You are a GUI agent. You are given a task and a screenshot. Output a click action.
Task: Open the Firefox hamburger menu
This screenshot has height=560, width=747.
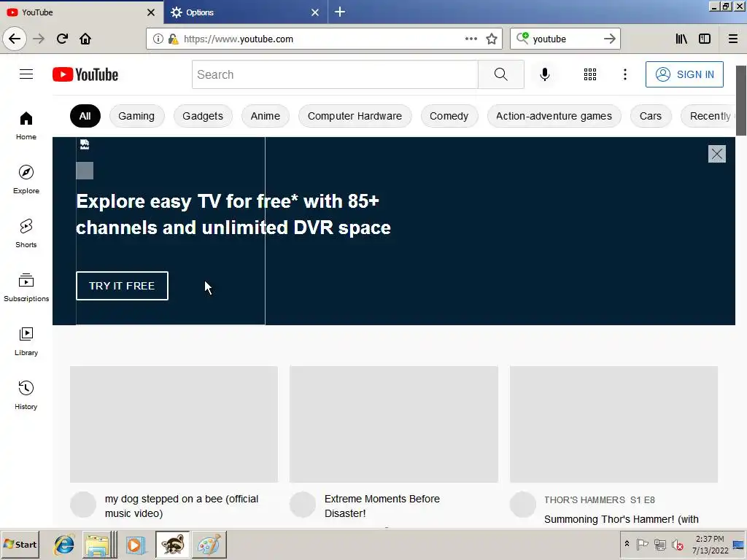coord(733,39)
